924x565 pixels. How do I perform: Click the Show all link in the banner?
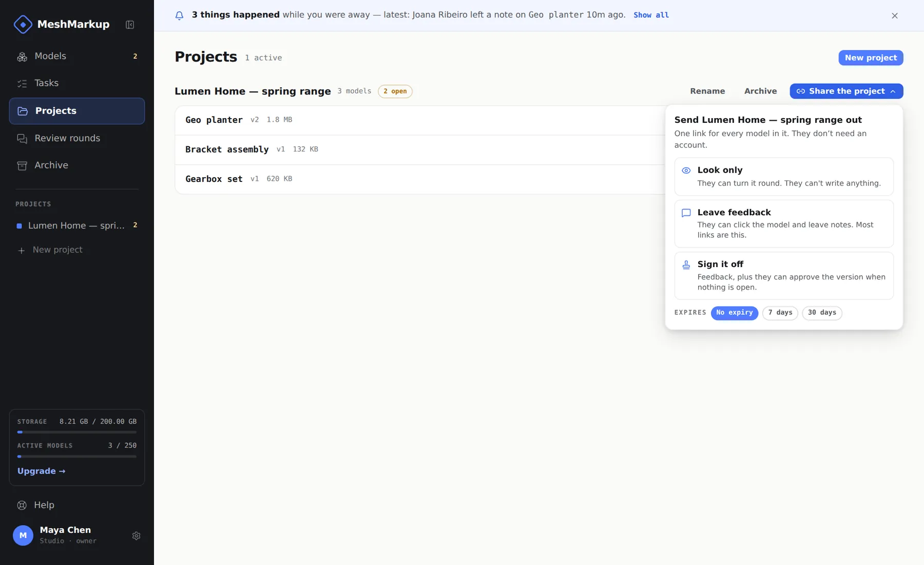tap(651, 15)
